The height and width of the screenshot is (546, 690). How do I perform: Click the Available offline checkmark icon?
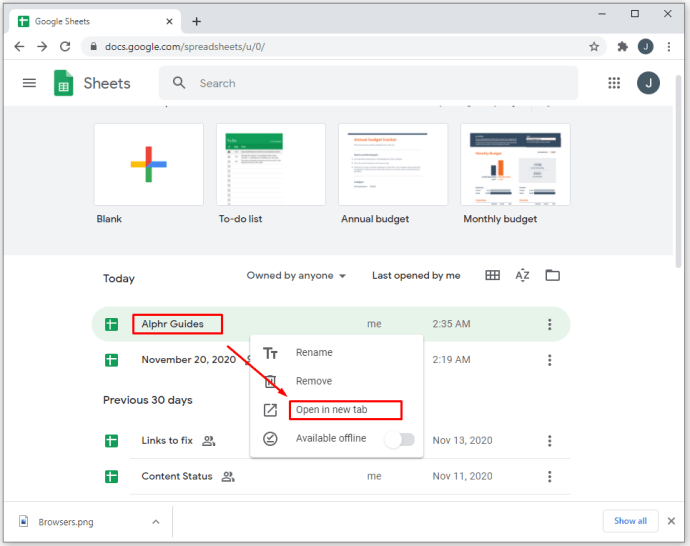point(270,439)
